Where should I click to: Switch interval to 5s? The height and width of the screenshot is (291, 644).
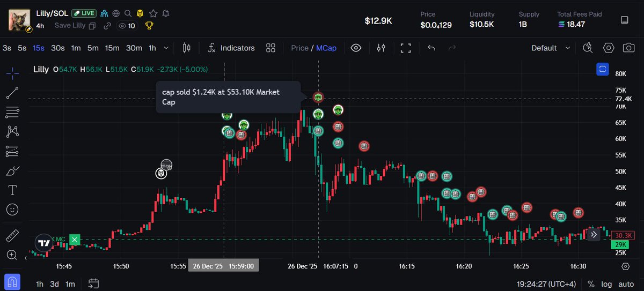[22, 48]
